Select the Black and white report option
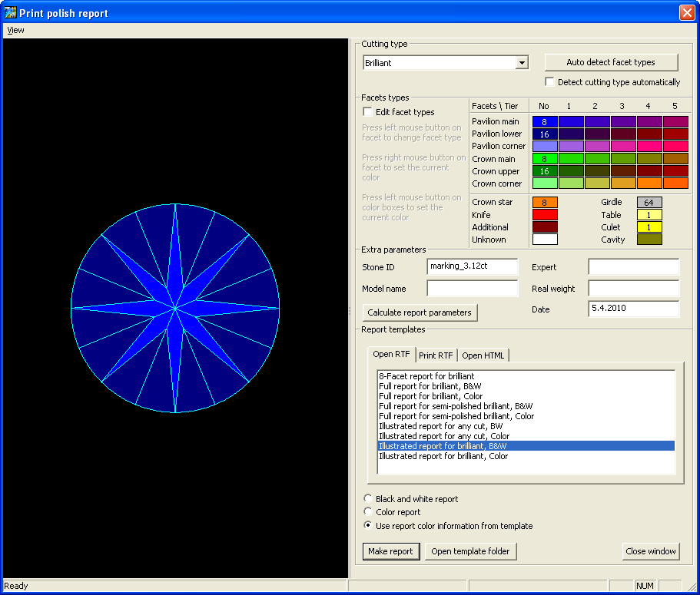 pyautogui.click(x=368, y=499)
